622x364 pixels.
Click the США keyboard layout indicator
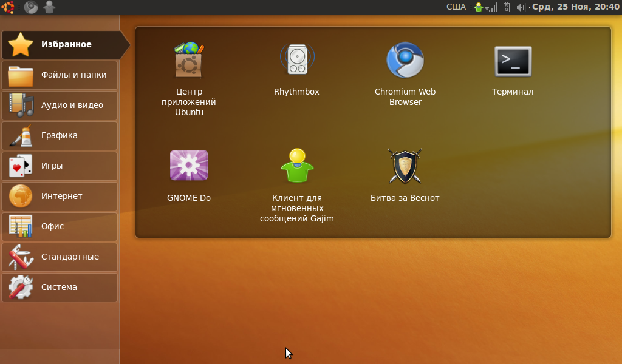click(456, 7)
